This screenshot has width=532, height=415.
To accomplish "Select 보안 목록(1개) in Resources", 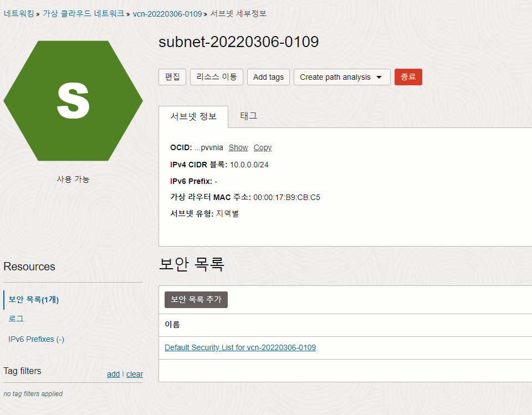I will coord(34,300).
